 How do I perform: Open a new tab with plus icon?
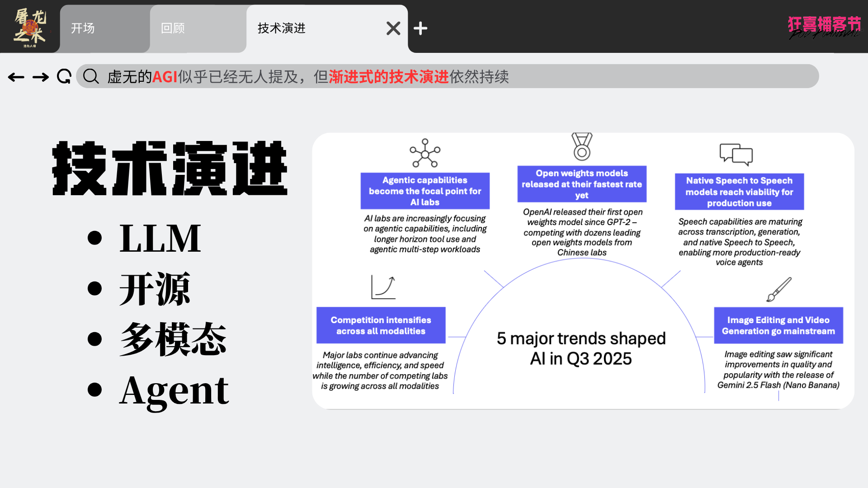(x=420, y=28)
